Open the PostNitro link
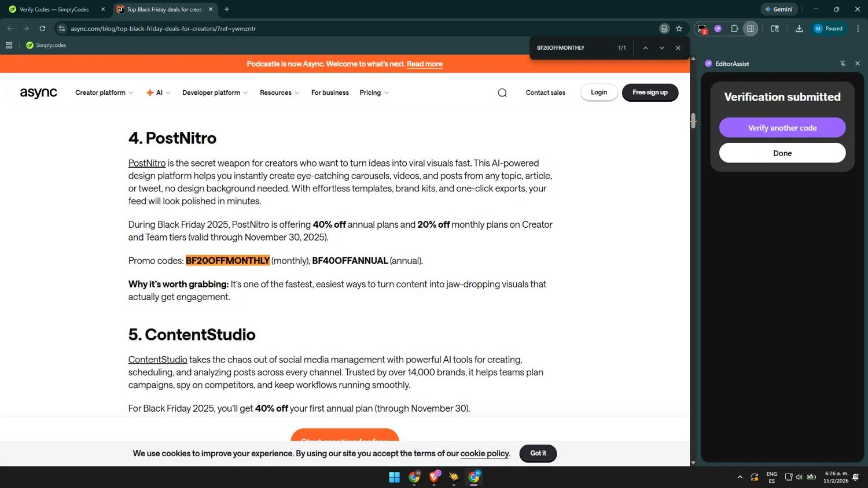The height and width of the screenshot is (488, 868). pyautogui.click(x=147, y=164)
